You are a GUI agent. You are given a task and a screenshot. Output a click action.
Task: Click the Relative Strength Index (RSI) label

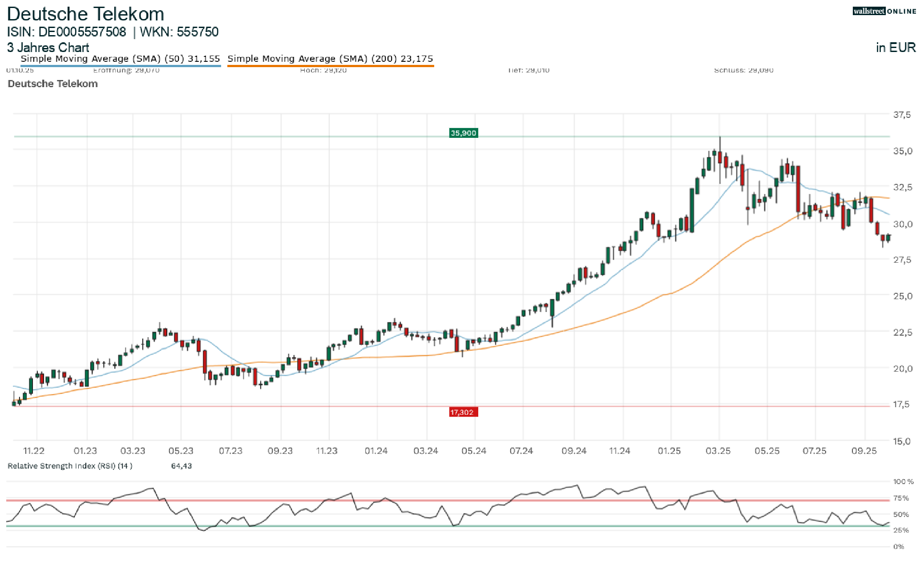70,466
